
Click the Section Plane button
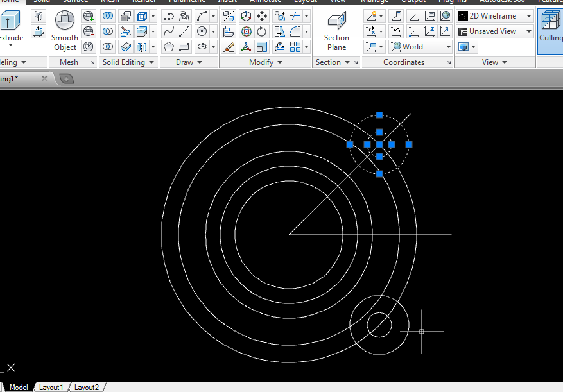click(x=336, y=31)
